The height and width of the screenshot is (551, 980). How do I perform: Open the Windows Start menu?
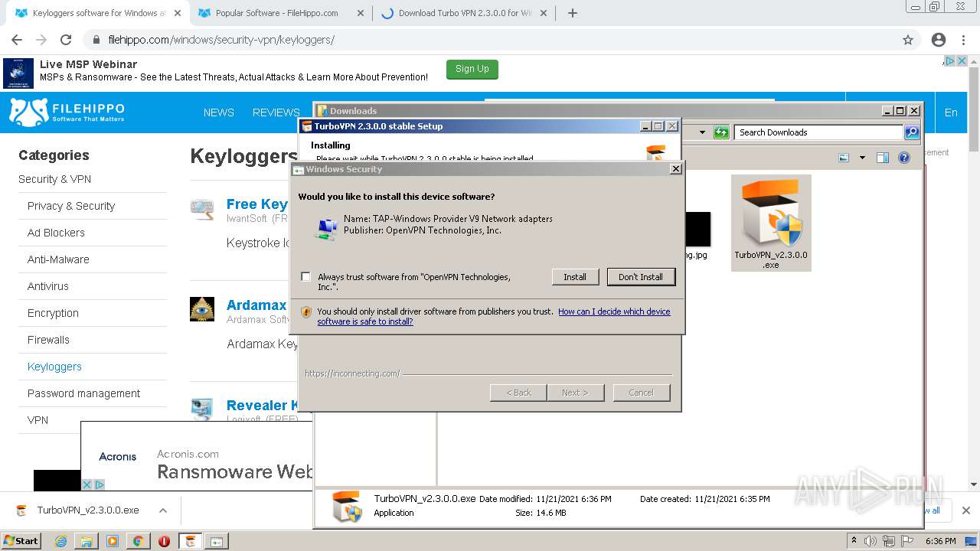click(x=21, y=541)
